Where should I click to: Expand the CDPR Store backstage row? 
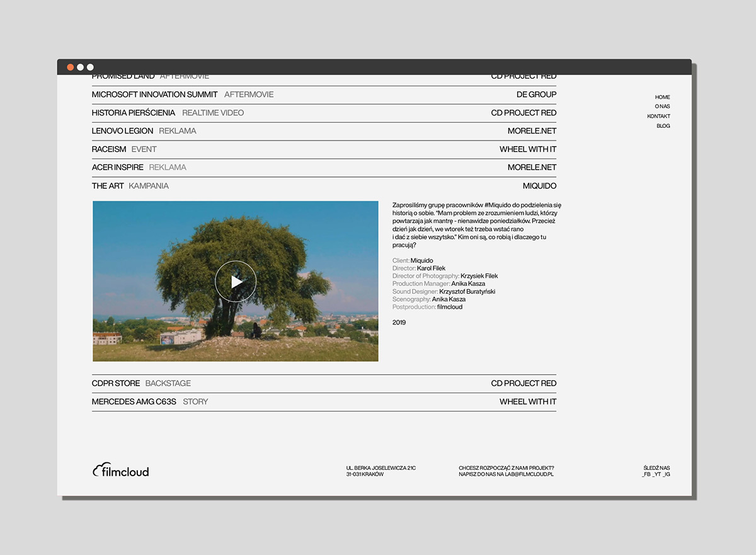[324, 383]
